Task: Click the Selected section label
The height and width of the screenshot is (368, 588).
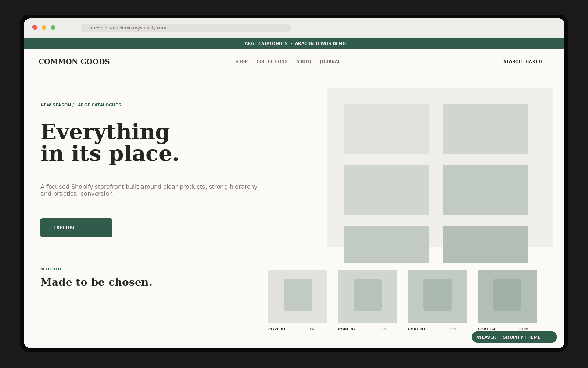Action: [51, 269]
